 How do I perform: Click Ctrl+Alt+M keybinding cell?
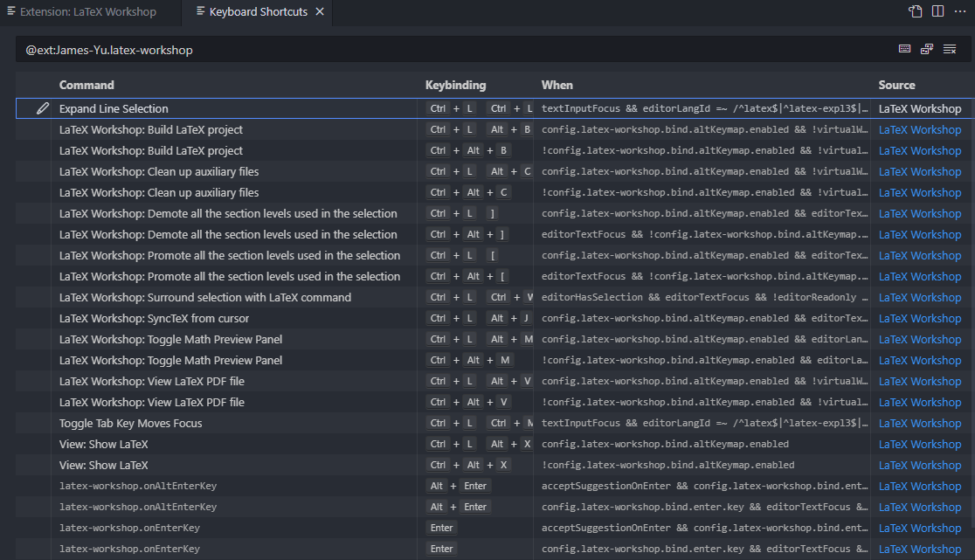[x=470, y=361]
